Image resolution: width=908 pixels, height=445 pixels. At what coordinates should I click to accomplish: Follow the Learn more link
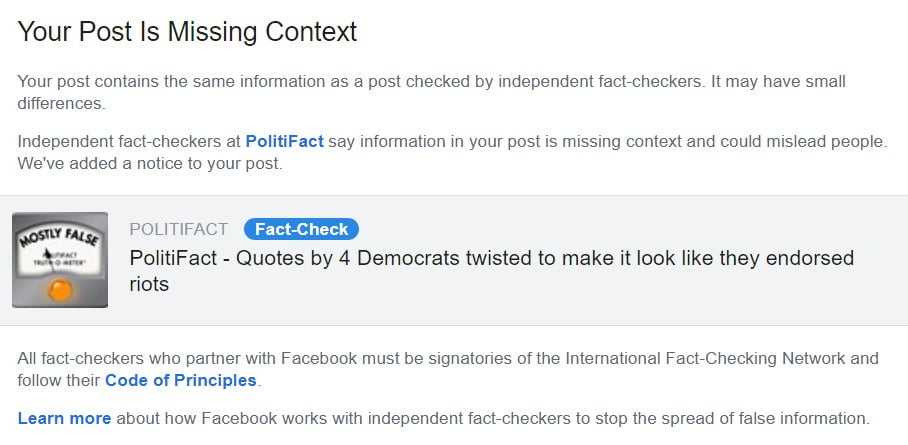64,417
